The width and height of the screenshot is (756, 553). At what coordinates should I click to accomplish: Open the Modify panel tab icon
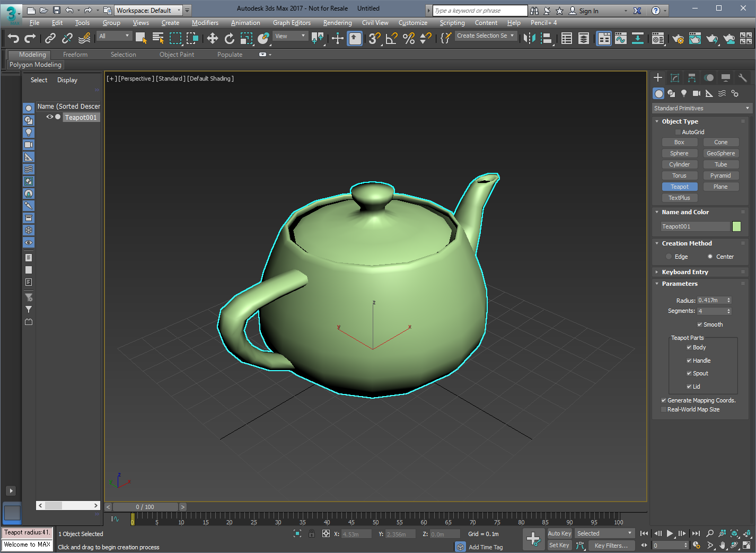click(675, 78)
